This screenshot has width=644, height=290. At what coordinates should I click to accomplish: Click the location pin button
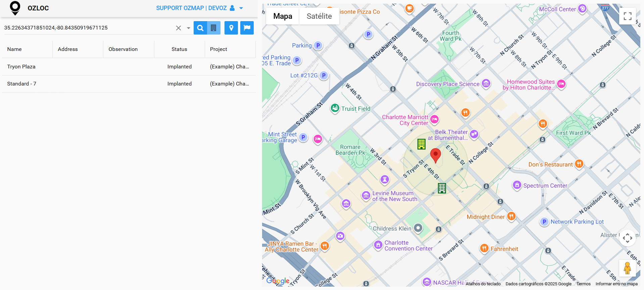[x=231, y=28]
